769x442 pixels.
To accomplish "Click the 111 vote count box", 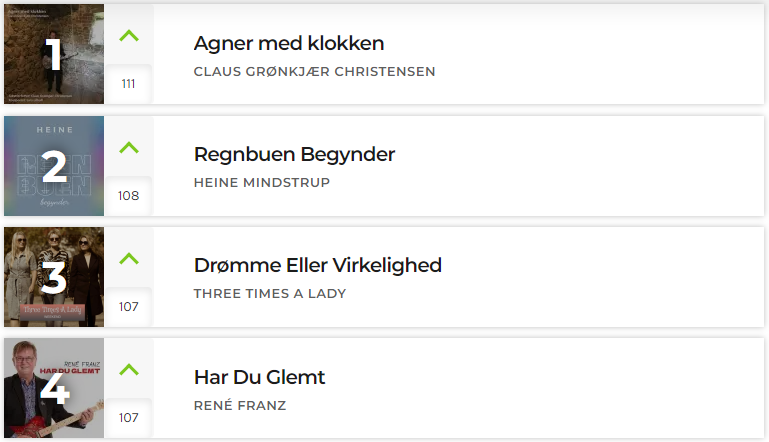I will pyautogui.click(x=128, y=84).
